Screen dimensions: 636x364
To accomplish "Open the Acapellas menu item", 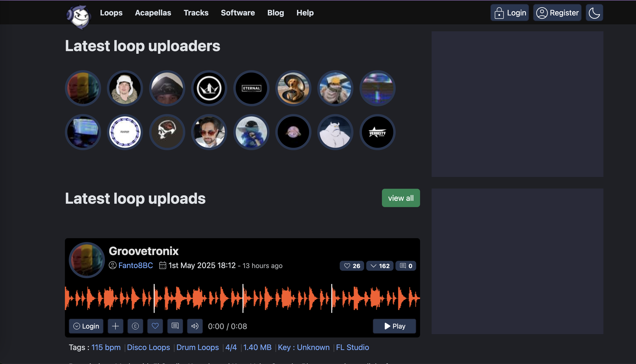I will click(x=153, y=13).
